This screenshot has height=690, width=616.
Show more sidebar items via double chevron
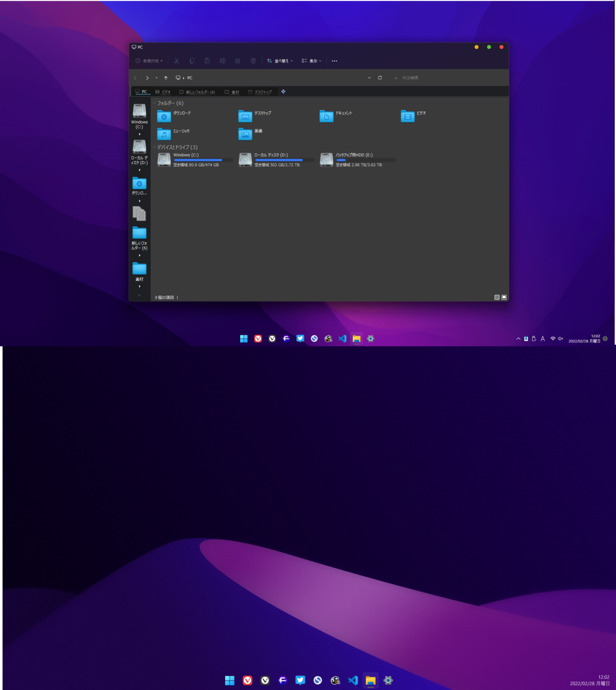140,295
